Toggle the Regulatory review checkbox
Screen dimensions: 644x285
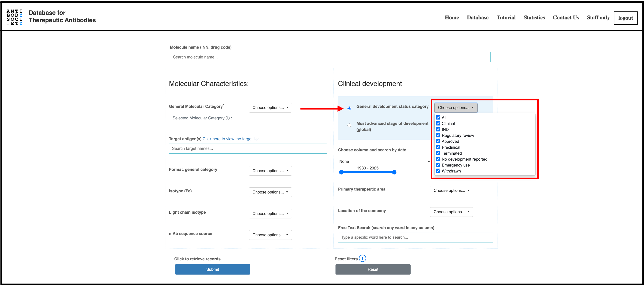coord(438,135)
